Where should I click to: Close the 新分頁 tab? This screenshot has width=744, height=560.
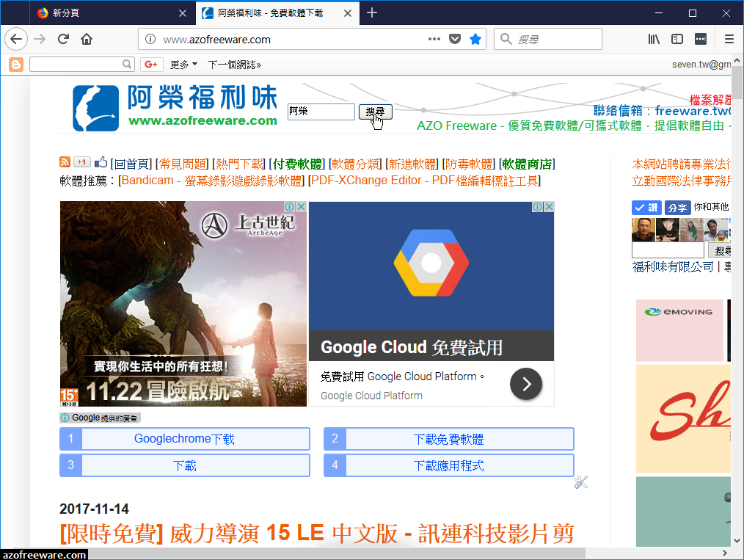pyautogui.click(x=183, y=13)
